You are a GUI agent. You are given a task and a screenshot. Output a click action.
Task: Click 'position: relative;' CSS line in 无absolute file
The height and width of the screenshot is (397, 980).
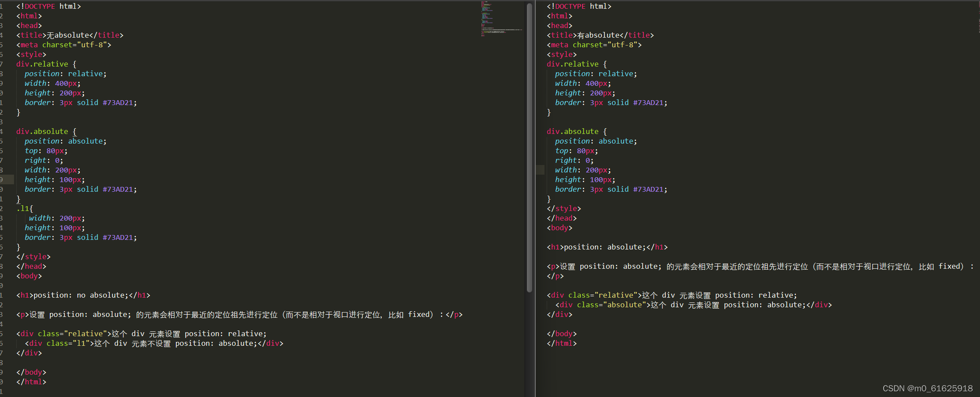(x=66, y=74)
